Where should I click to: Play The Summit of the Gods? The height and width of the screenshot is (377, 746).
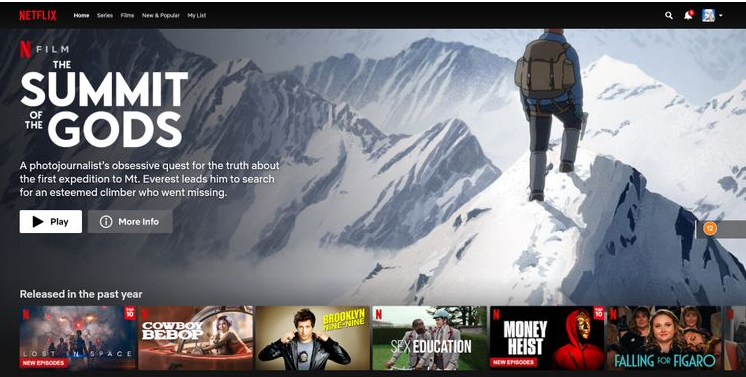click(50, 221)
